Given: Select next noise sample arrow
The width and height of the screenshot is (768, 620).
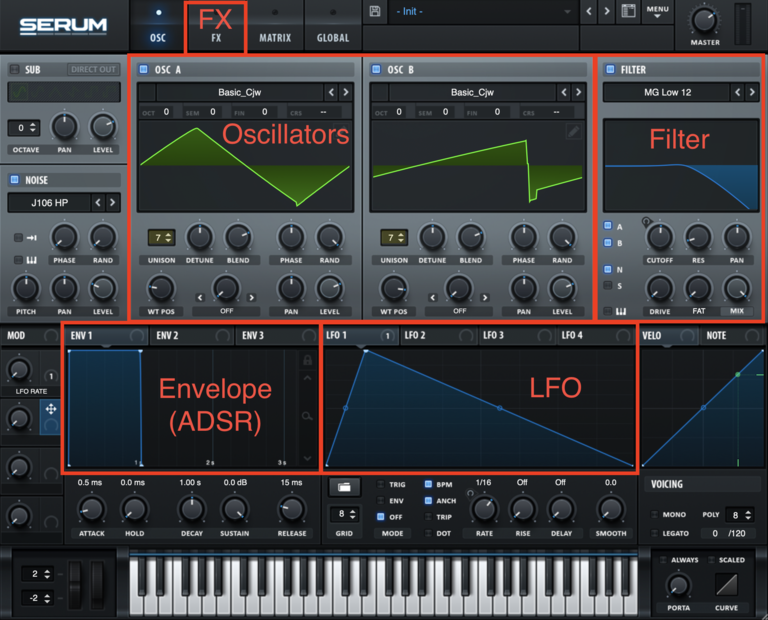Looking at the screenshot, I should click(113, 202).
